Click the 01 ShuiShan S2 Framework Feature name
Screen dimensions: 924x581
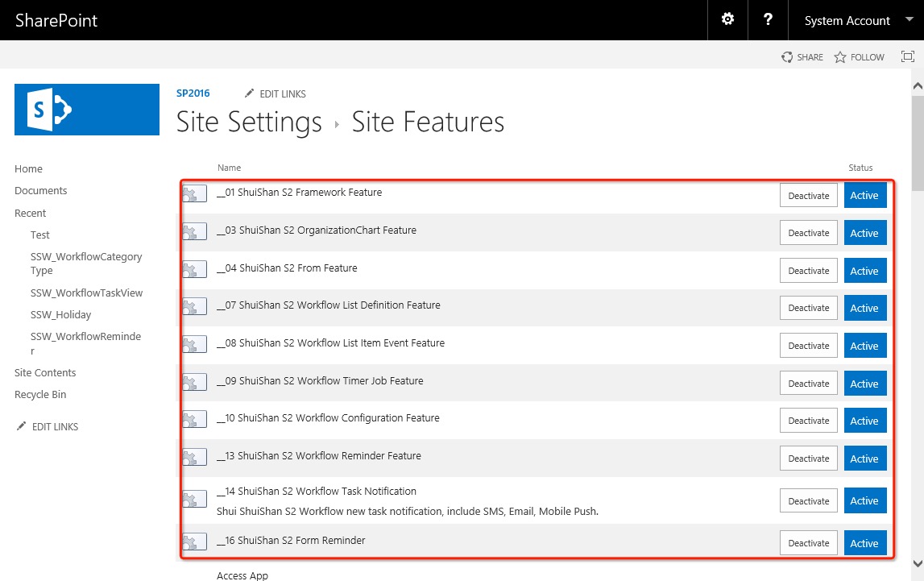click(300, 192)
